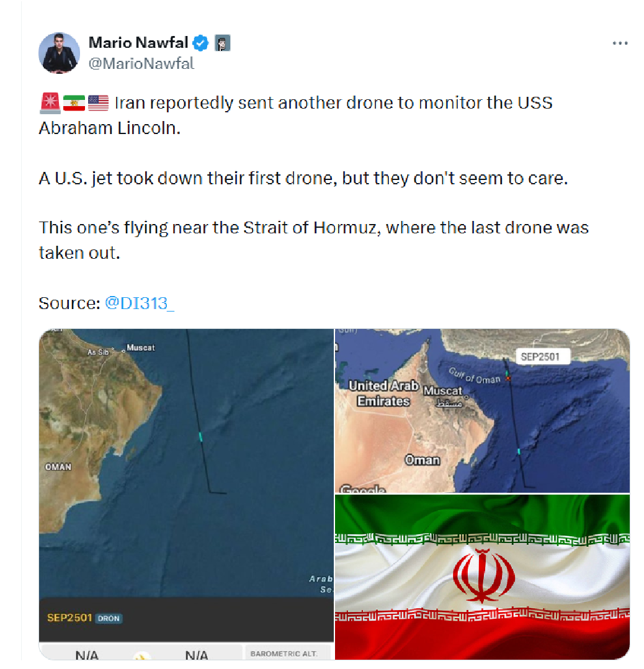Image resolution: width=644 pixels, height=669 pixels.
Task: Click the Muscat label on large map
Action: (141, 348)
